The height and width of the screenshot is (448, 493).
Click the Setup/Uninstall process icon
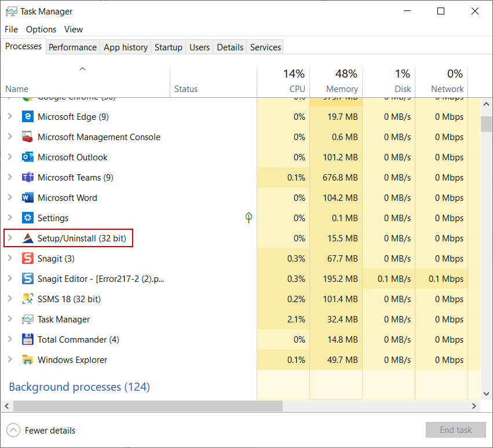[x=28, y=238]
